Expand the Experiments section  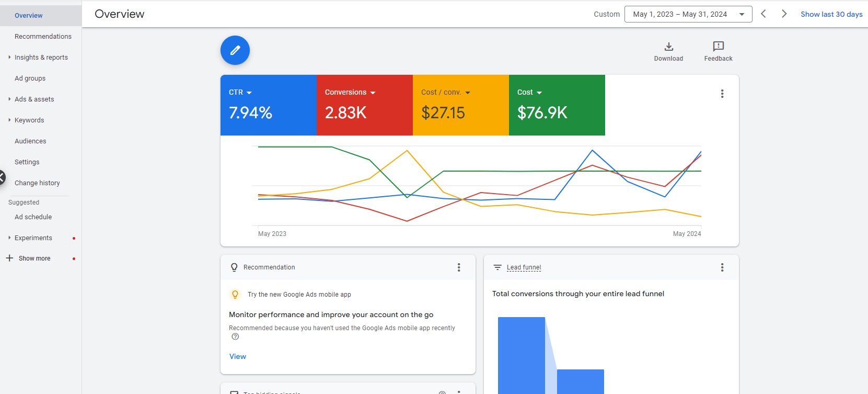pos(9,238)
